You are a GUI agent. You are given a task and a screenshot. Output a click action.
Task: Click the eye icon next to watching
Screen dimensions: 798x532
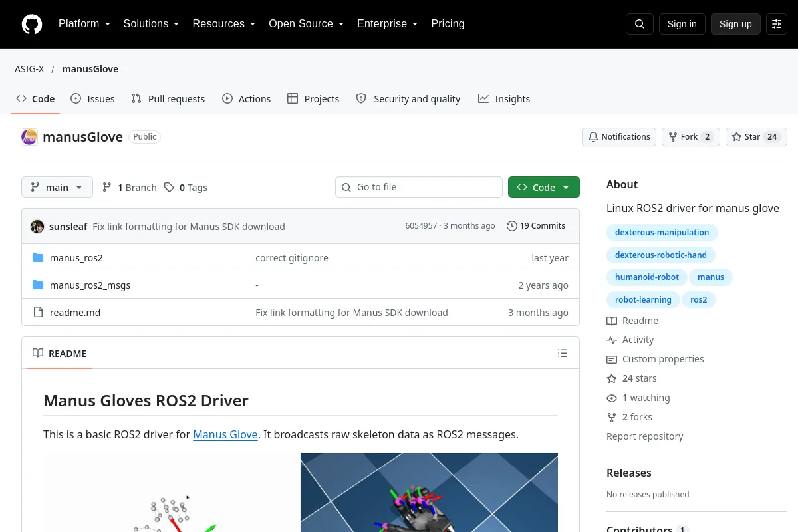coord(612,398)
